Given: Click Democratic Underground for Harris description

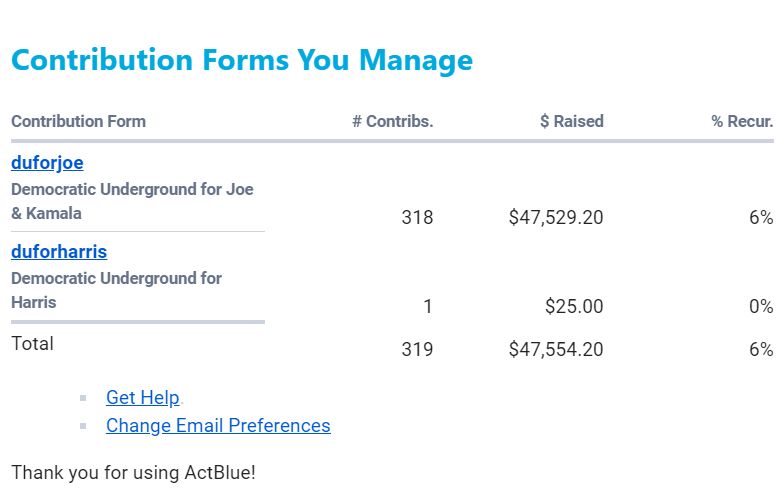Looking at the screenshot, I should coord(116,290).
